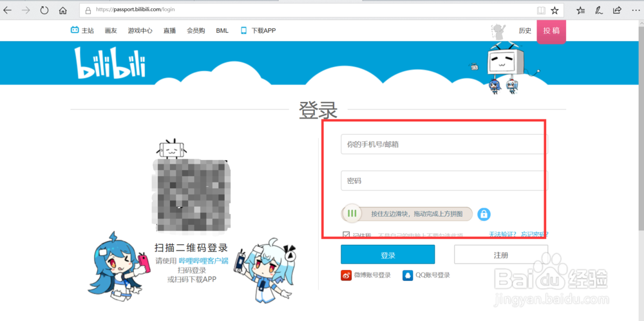
Task: Click the browser forward arrow
Action: (26, 10)
